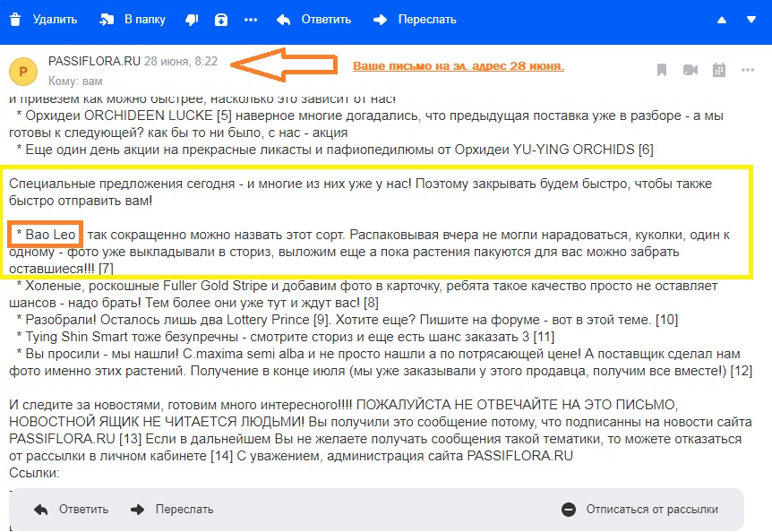Go to previous email with up arrow
This screenshot has width=772, height=532.
click(724, 20)
